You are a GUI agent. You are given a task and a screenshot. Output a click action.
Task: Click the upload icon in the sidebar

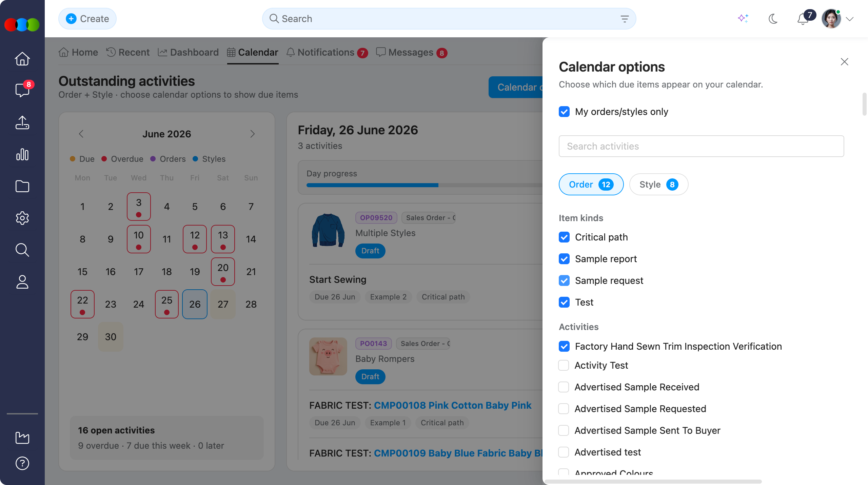pos(22,122)
